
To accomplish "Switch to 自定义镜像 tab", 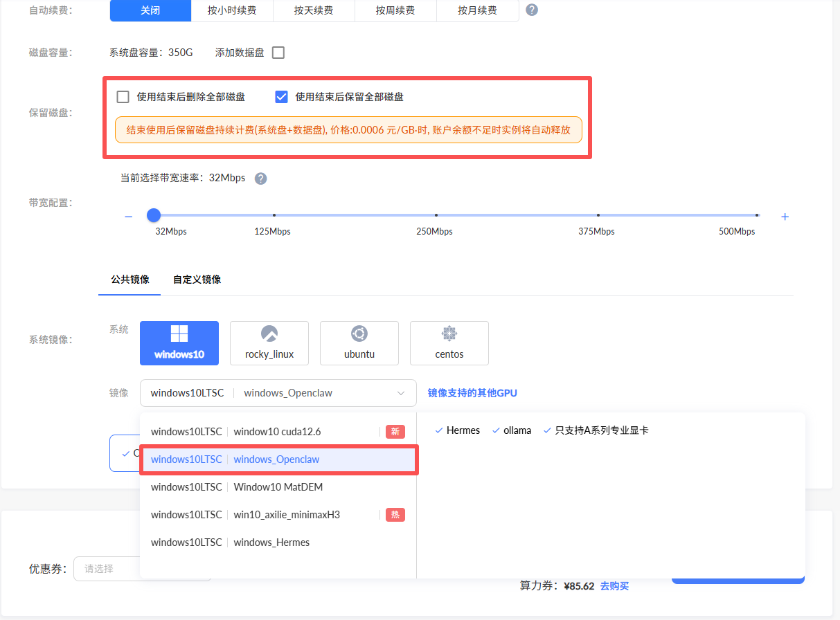I will (x=197, y=280).
